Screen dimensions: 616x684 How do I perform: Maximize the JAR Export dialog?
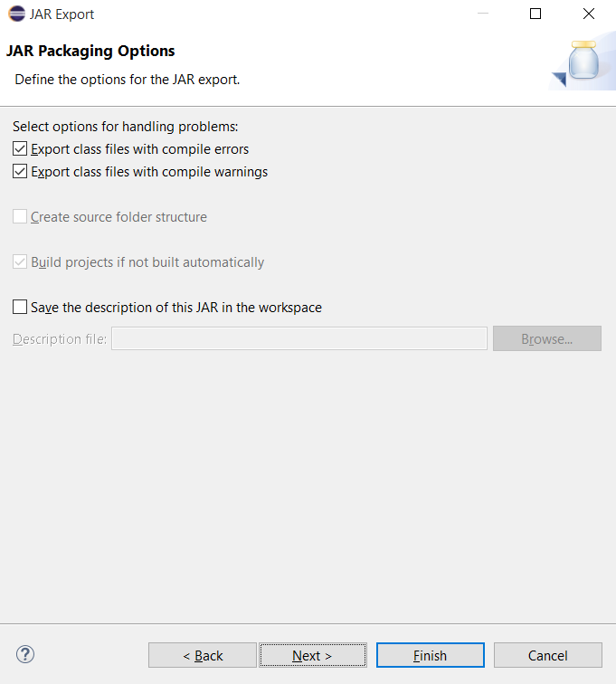click(535, 14)
